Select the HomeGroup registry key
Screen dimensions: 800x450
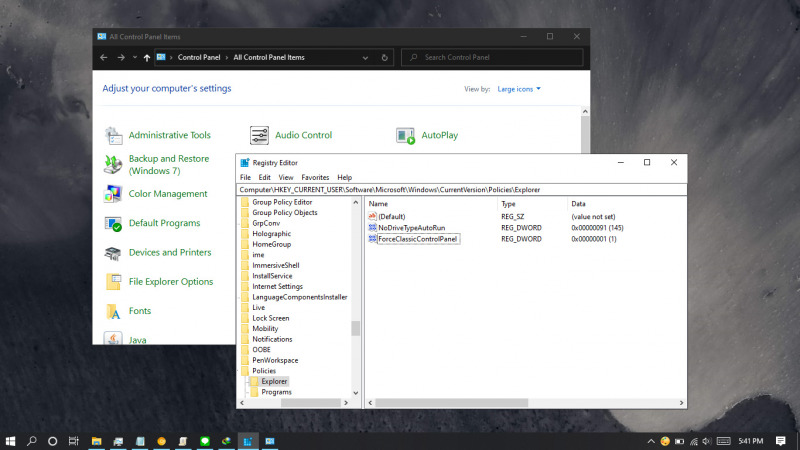click(271, 244)
